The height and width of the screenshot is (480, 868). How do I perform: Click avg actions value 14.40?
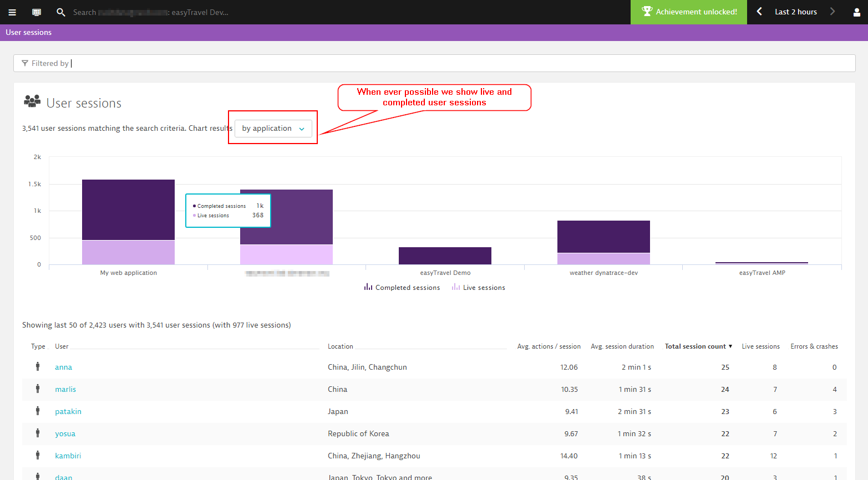click(x=569, y=456)
